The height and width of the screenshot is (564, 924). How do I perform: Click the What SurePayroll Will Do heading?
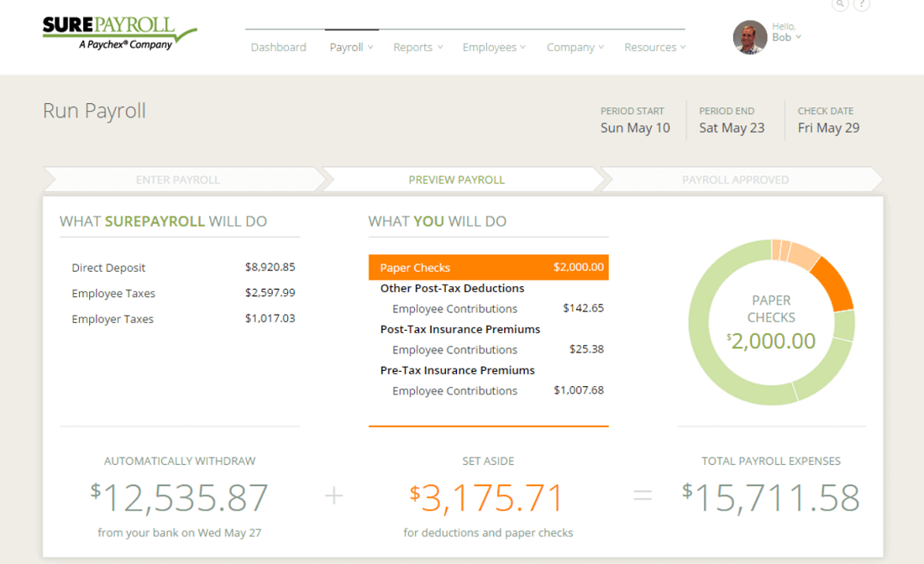[163, 222]
